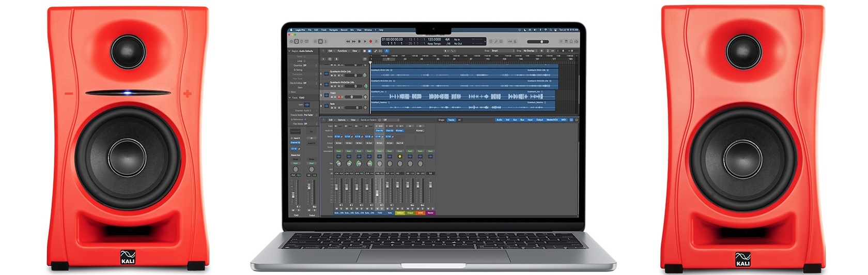Open the Functions menu in tracks area
Screen dimensions: 868x275
coord(343,51)
